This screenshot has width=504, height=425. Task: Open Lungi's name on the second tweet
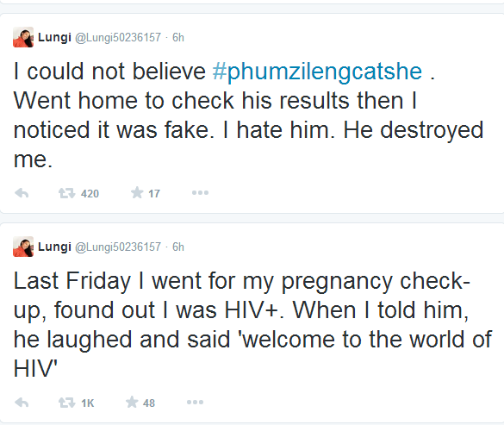tap(54, 247)
